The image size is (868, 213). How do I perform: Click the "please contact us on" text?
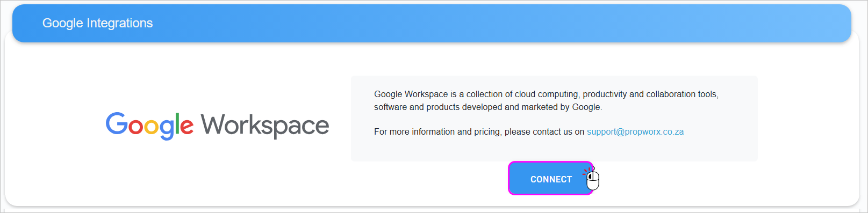[544, 132]
